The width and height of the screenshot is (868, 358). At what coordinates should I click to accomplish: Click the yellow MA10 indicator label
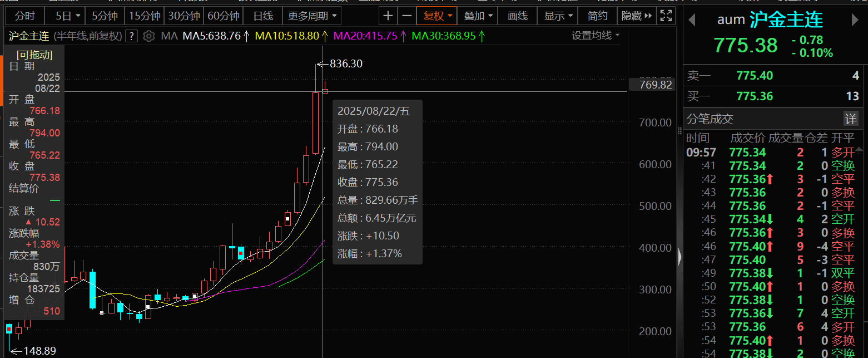point(287,37)
